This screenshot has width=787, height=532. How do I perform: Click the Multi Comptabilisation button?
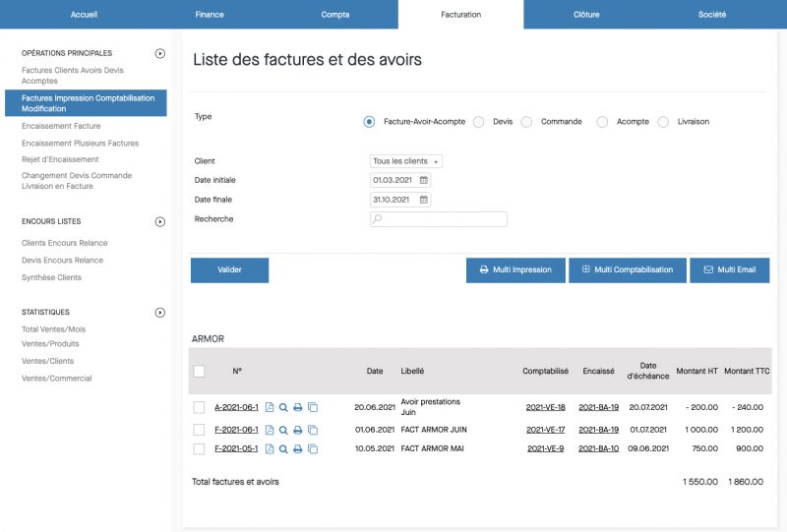pyautogui.click(x=628, y=269)
